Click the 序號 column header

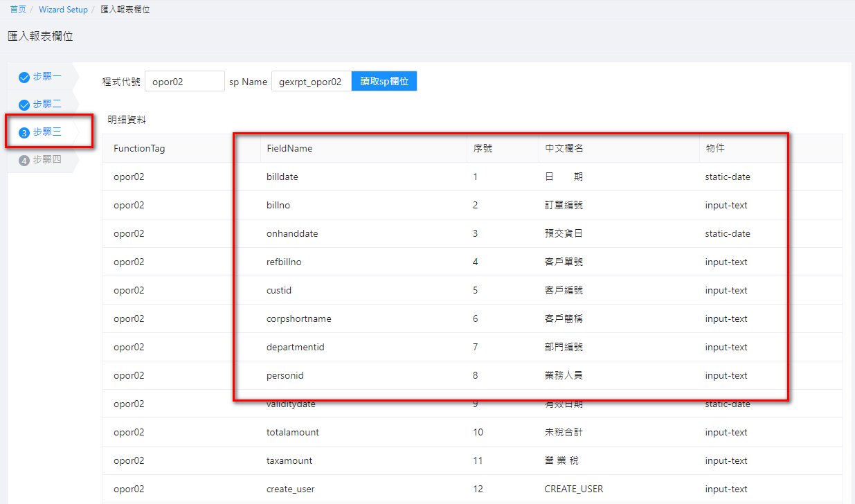pos(483,148)
